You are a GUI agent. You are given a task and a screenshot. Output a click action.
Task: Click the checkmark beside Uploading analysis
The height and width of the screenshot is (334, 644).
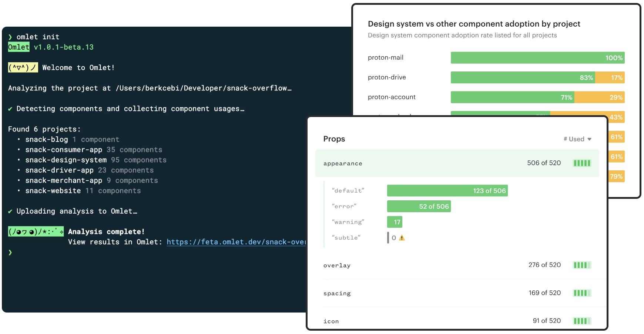[x=10, y=211]
